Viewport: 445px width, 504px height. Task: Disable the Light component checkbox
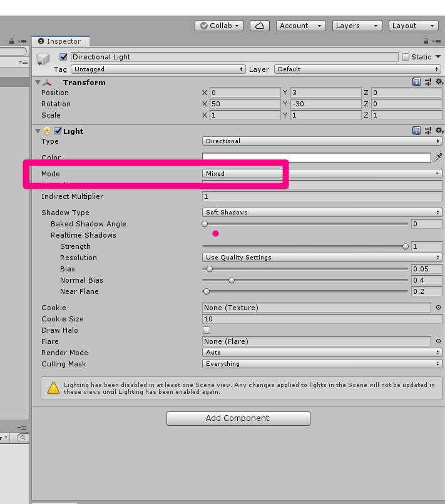pos(58,131)
